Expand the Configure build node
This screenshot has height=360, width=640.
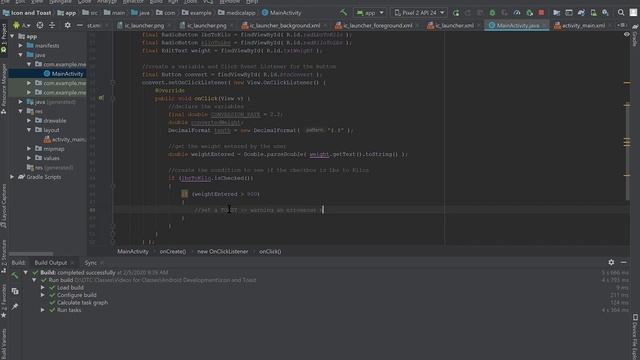(x=42, y=295)
